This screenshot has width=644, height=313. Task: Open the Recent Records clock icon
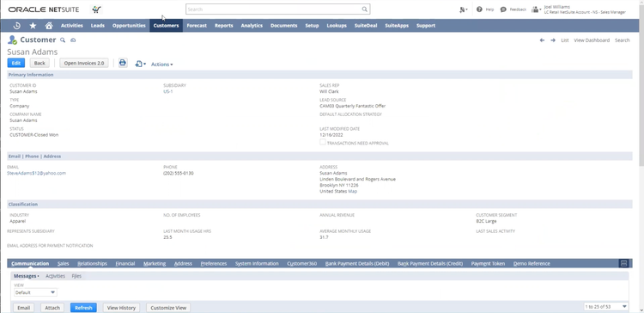point(17,26)
